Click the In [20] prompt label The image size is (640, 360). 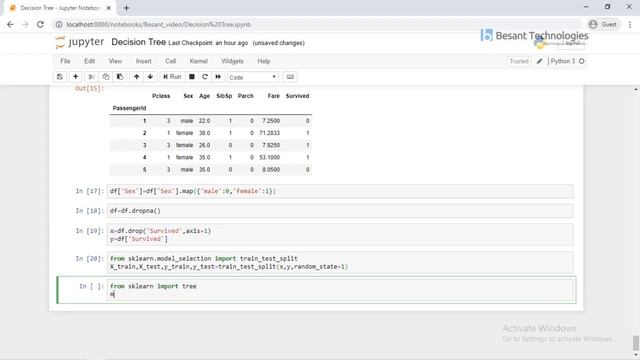coord(89,258)
